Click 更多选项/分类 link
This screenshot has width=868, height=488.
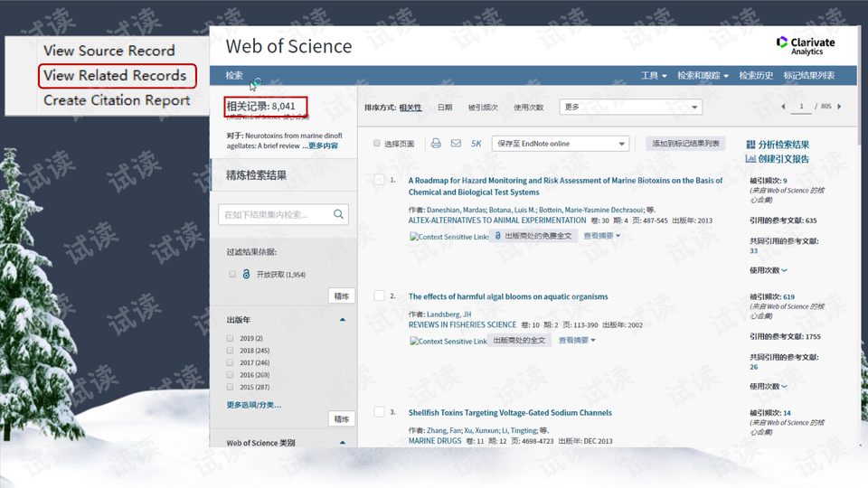click(x=253, y=405)
